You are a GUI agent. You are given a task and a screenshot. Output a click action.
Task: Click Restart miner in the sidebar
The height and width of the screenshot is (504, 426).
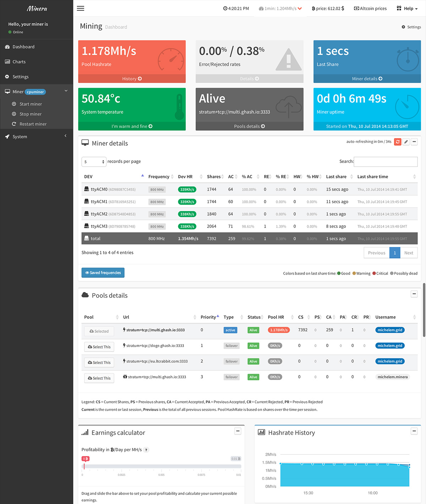coord(33,124)
